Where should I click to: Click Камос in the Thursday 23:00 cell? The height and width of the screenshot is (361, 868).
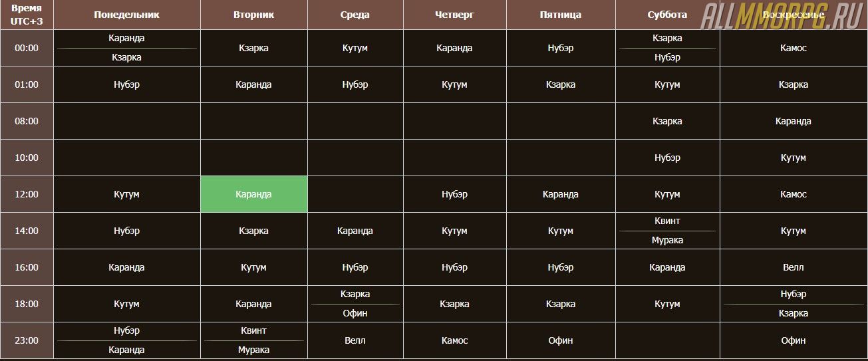tap(454, 340)
